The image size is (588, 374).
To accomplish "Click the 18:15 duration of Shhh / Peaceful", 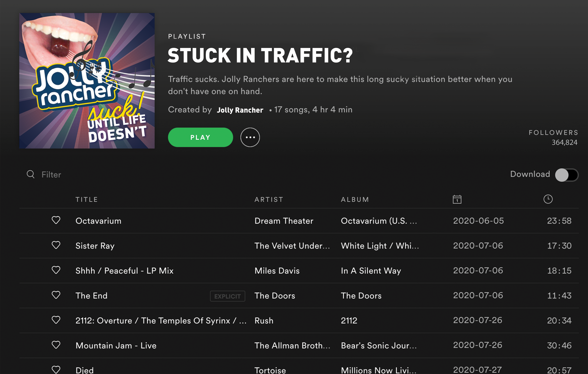I will [559, 271].
